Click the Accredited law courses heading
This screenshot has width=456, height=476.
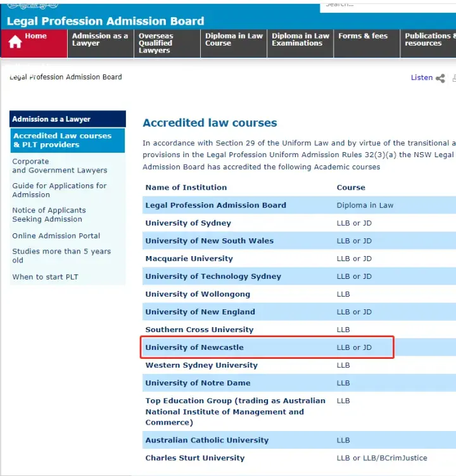coord(210,122)
